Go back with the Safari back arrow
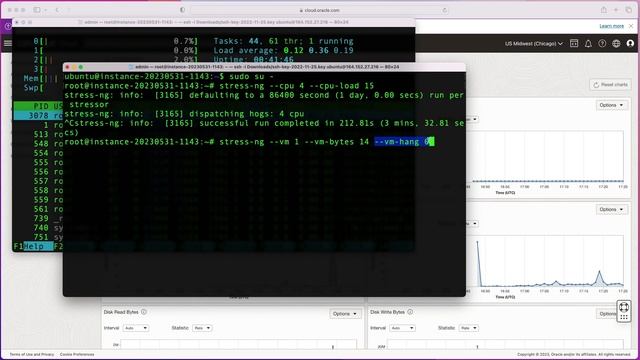This screenshot has width=640, height=360. 57,10
